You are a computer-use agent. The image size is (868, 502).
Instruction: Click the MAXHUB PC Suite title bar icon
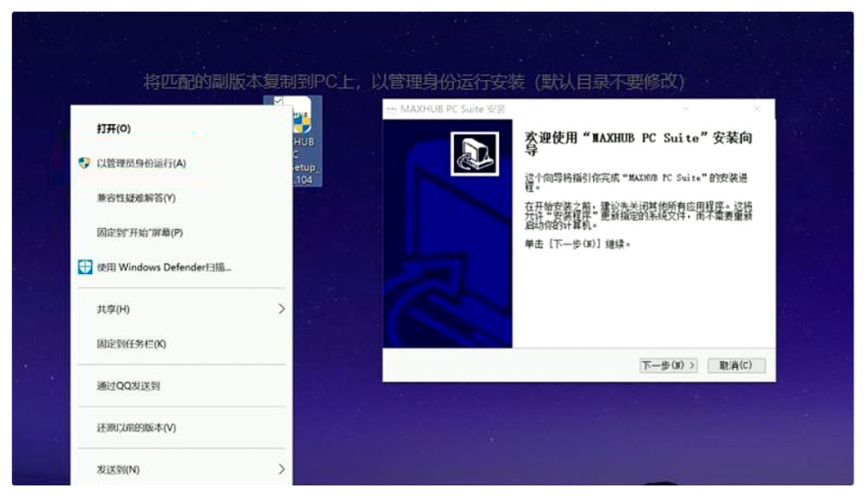(x=392, y=109)
